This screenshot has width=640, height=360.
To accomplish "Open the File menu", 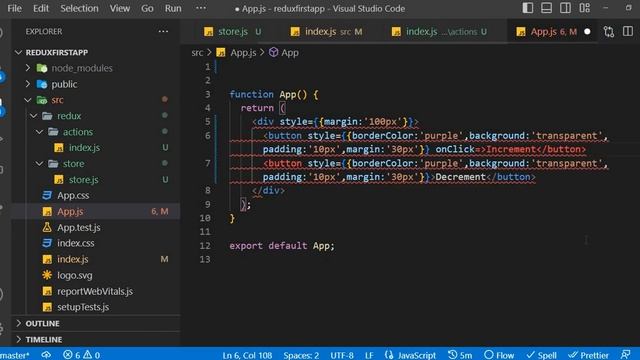I will [x=14, y=8].
